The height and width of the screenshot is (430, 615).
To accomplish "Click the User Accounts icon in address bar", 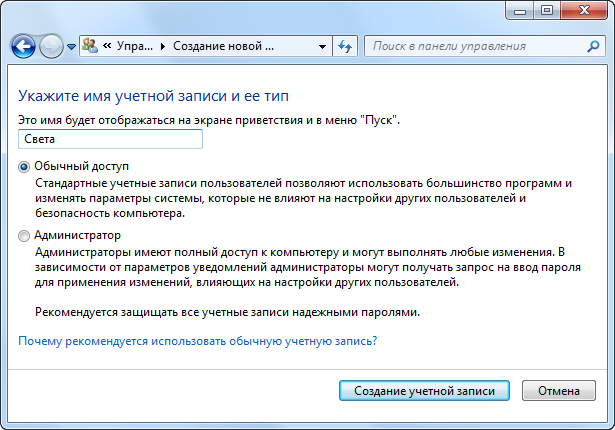I will pos(90,46).
